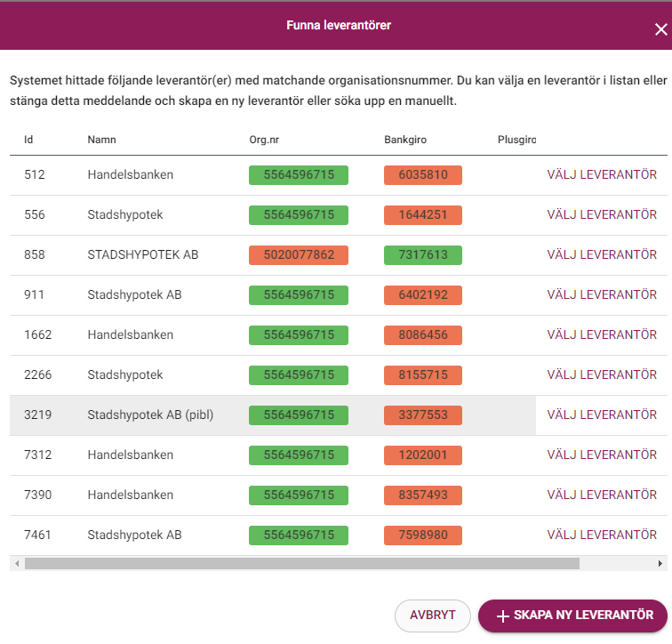Click the bankgiro 3377553 badge
Screen dimensions: 672x644
pos(423,415)
